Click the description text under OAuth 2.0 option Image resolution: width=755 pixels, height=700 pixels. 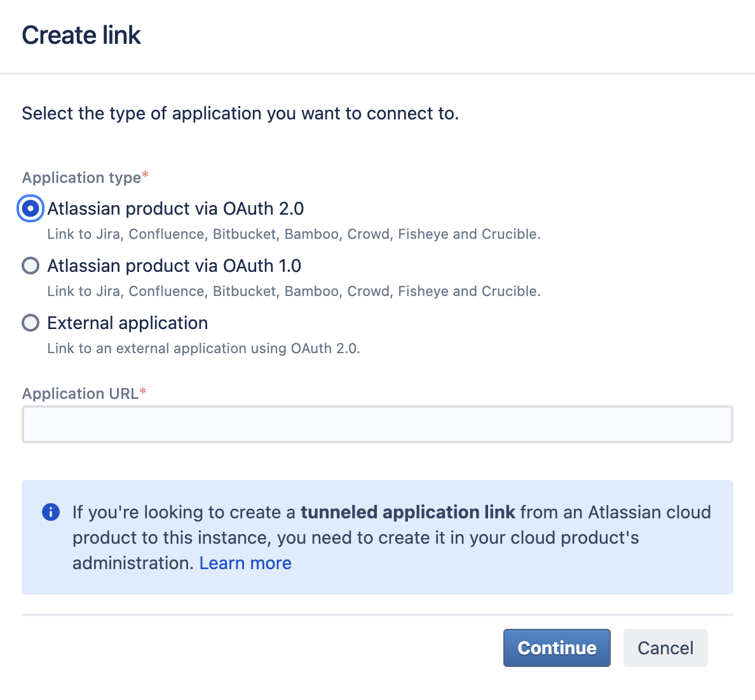point(294,234)
